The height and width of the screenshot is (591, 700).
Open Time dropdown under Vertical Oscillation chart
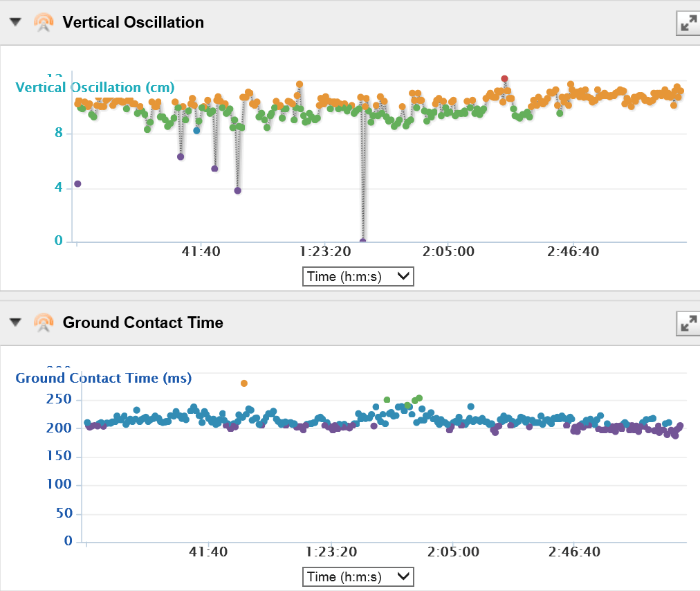click(x=358, y=277)
